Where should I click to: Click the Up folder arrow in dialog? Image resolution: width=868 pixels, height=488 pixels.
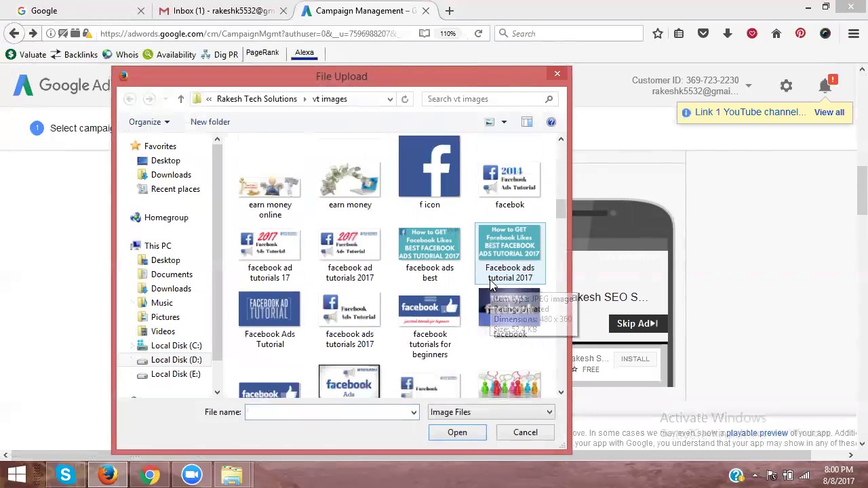(x=180, y=99)
